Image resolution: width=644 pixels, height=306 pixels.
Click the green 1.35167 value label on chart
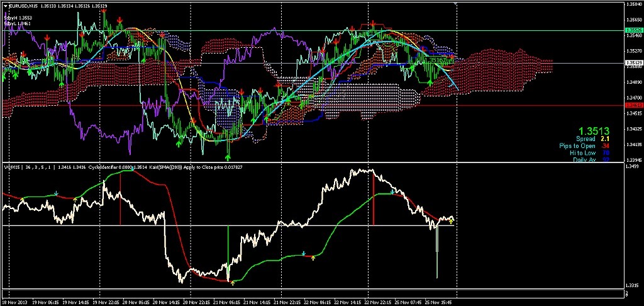click(435, 60)
